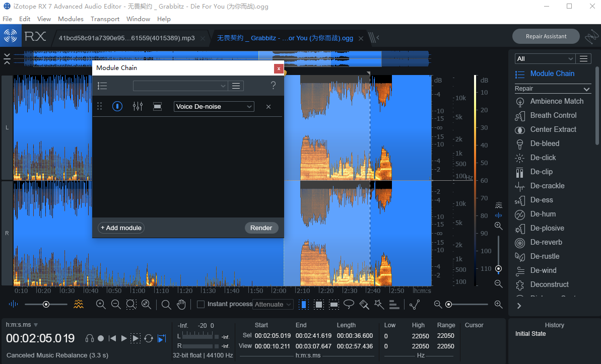Viewport: 601px width, 364px height.
Task: Select the grab hand tool
Action: click(181, 305)
